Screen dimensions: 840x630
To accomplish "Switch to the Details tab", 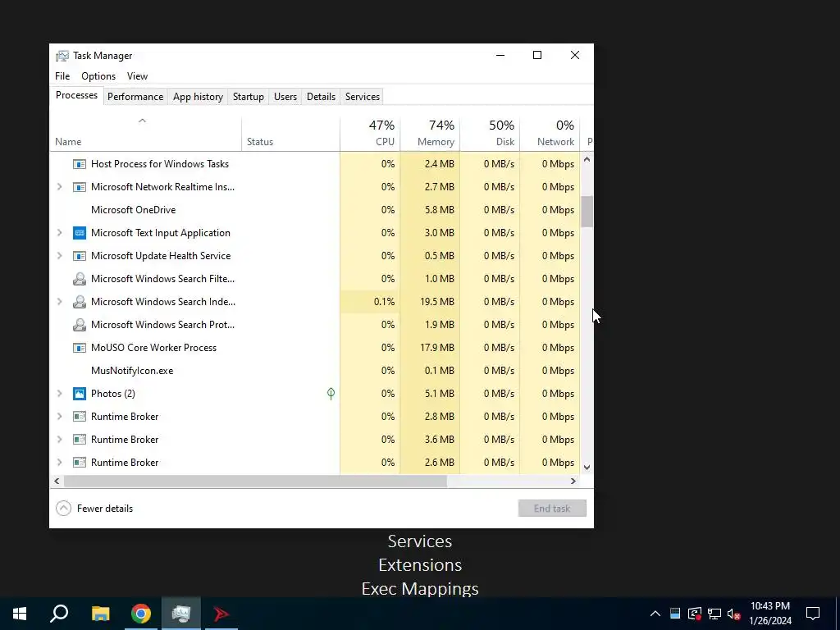I will tap(321, 97).
